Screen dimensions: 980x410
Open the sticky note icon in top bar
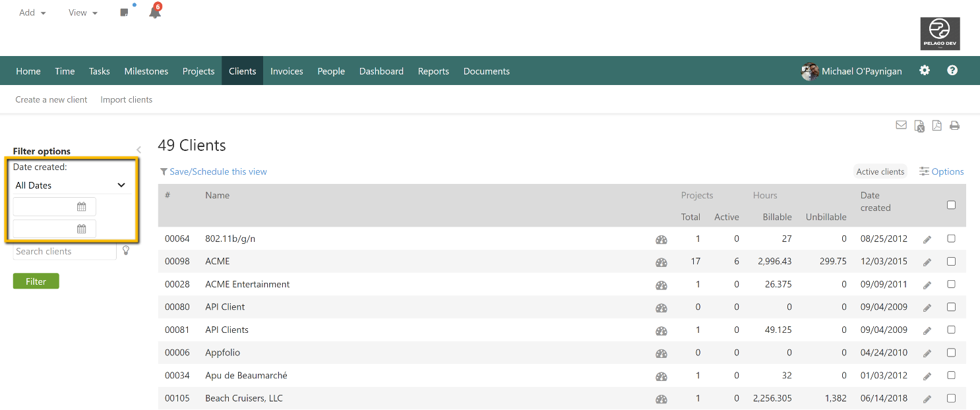[124, 13]
